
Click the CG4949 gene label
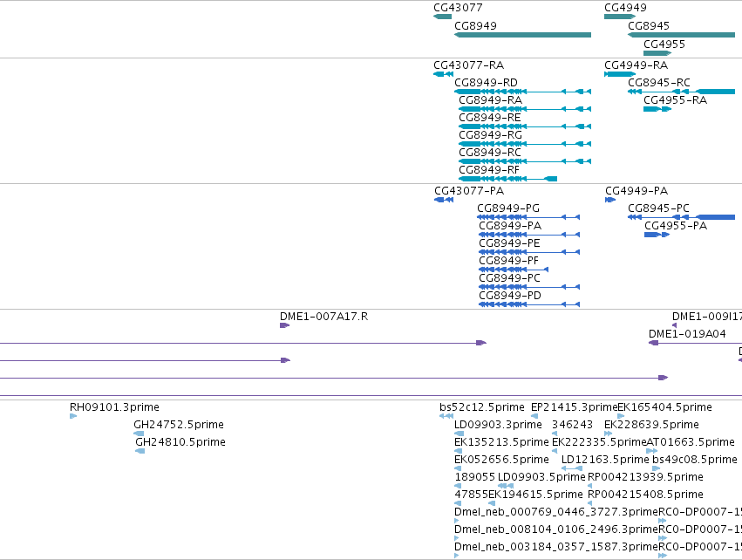pos(625,8)
